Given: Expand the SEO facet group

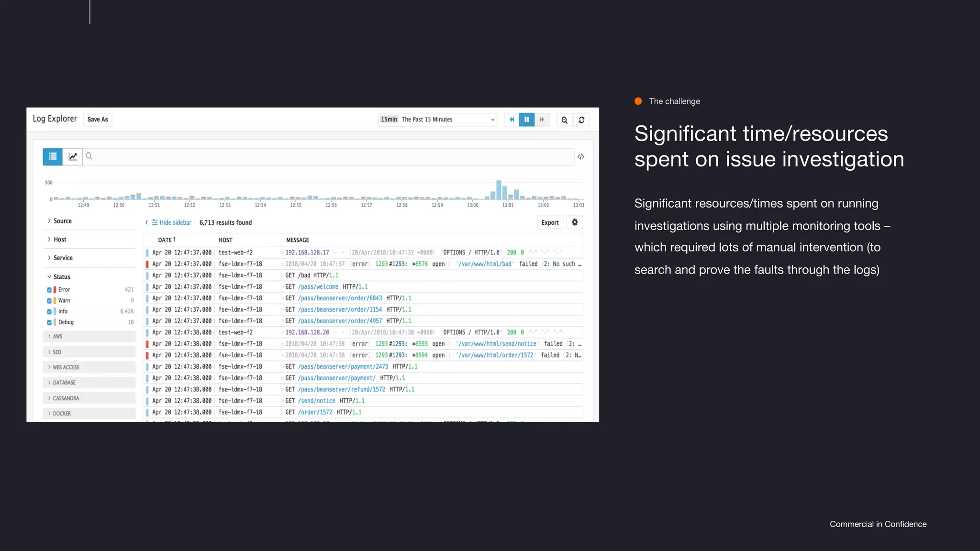Looking at the screenshot, I should click(89, 352).
